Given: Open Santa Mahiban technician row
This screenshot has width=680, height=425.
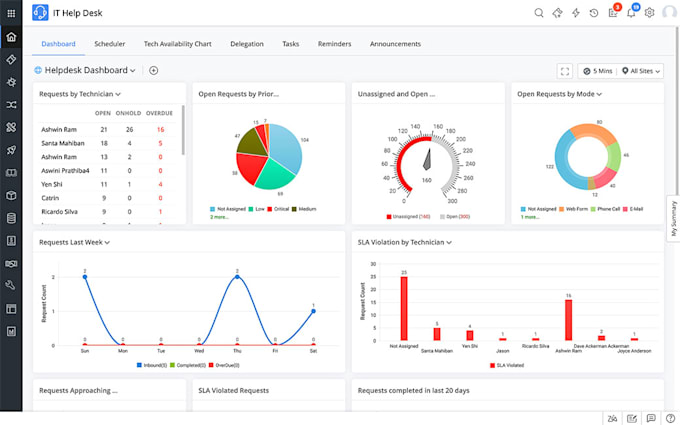Looking at the screenshot, I should pyautogui.click(x=108, y=143).
